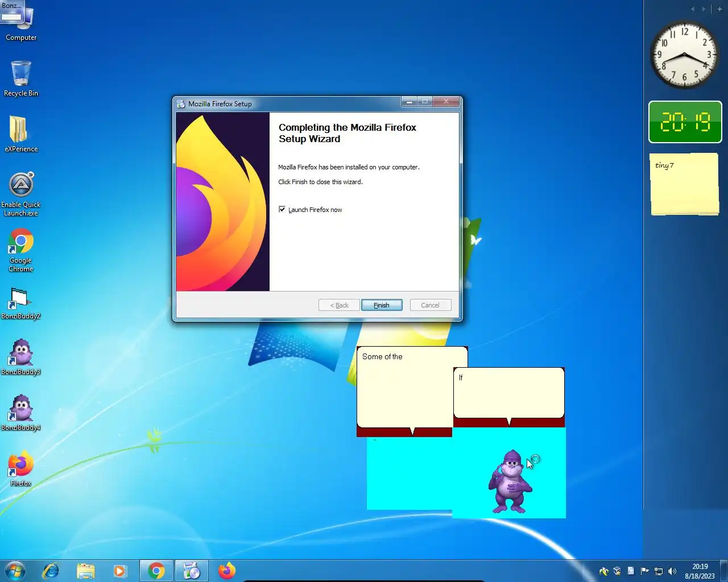The width and height of the screenshot is (728, 582).
Task: Click the analog clock gadget
Action: [x=685, y=56]
